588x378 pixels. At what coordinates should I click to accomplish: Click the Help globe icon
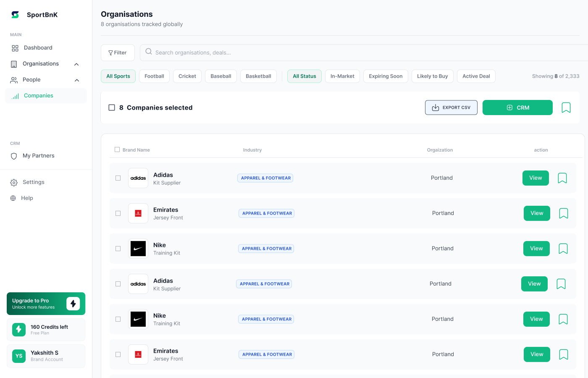coord(13,198)
